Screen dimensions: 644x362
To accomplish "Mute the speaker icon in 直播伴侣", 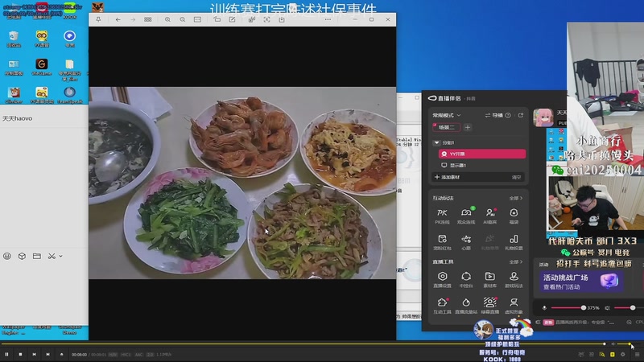I will pos(608,308).
